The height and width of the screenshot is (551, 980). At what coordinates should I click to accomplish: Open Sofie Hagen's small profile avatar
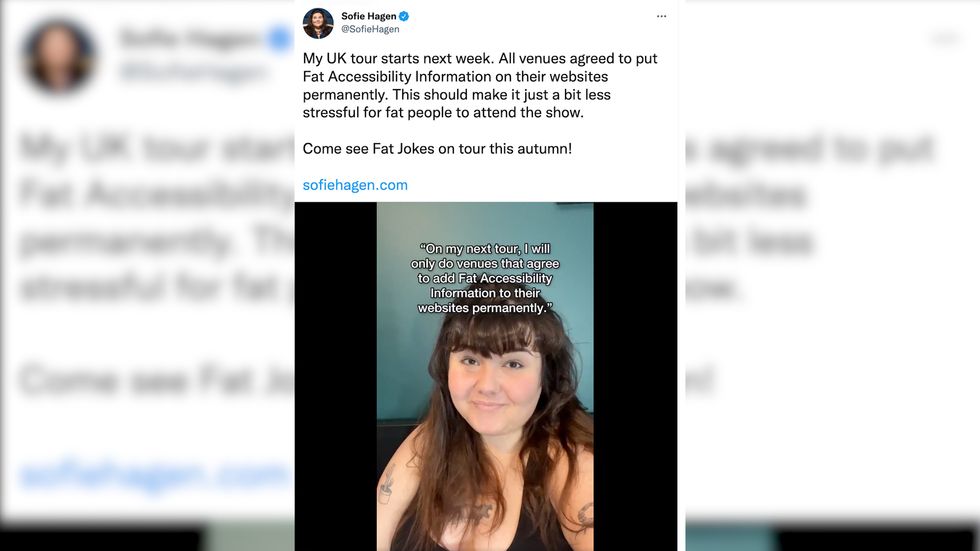pos(318,23)
